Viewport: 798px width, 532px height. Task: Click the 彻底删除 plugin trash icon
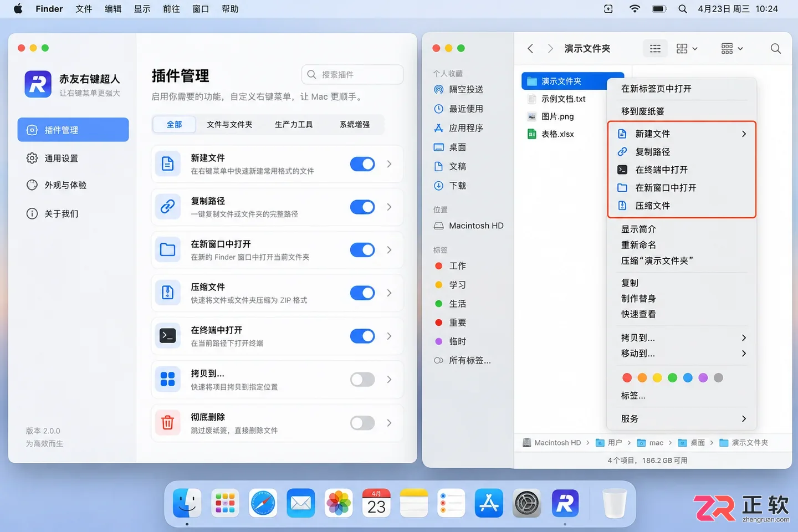pos(167,423)
